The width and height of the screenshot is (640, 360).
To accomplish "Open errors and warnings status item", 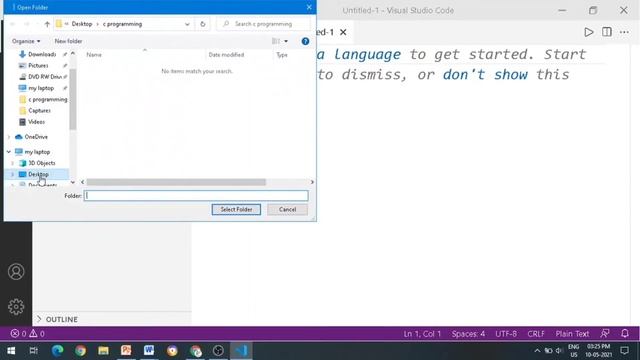I will tap(28, 333).
